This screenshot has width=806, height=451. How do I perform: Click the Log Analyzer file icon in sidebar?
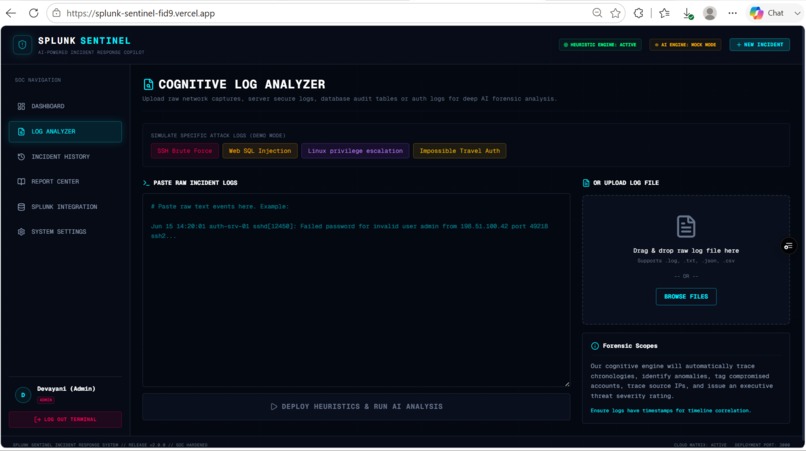21,132
